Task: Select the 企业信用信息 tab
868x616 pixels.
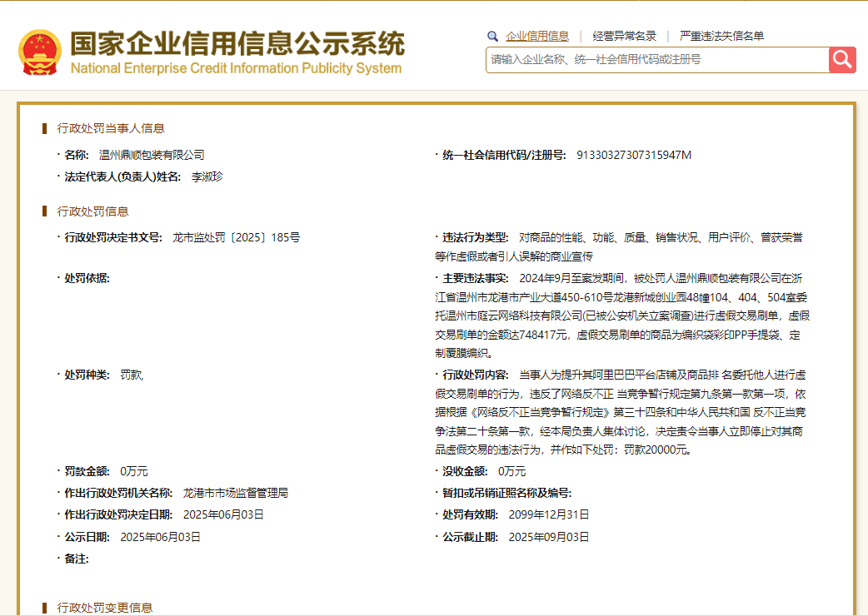Action: pyautogui.click(x=537, y=37)
